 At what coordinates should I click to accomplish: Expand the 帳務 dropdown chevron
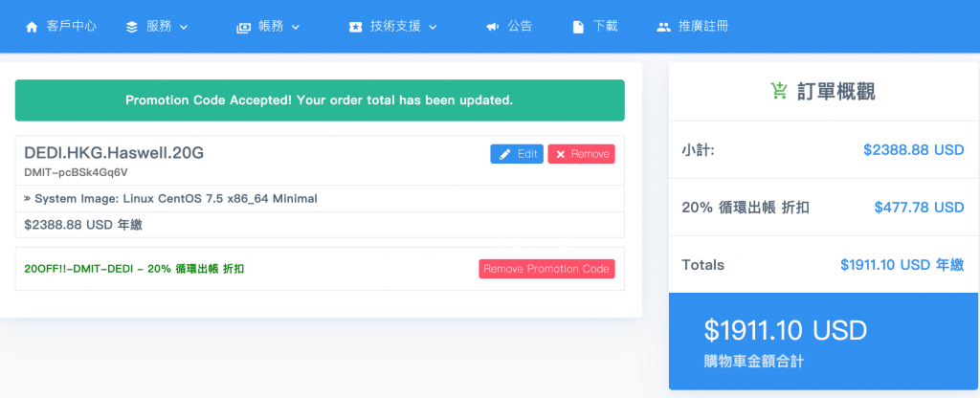pyautogui.click(x=297, y=28)
